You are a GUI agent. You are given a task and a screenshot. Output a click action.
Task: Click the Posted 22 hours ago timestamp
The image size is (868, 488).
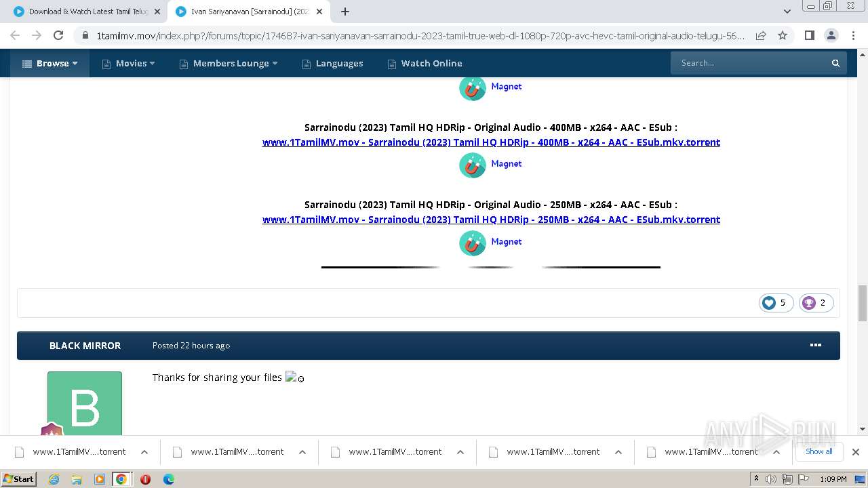pos(191,346)
